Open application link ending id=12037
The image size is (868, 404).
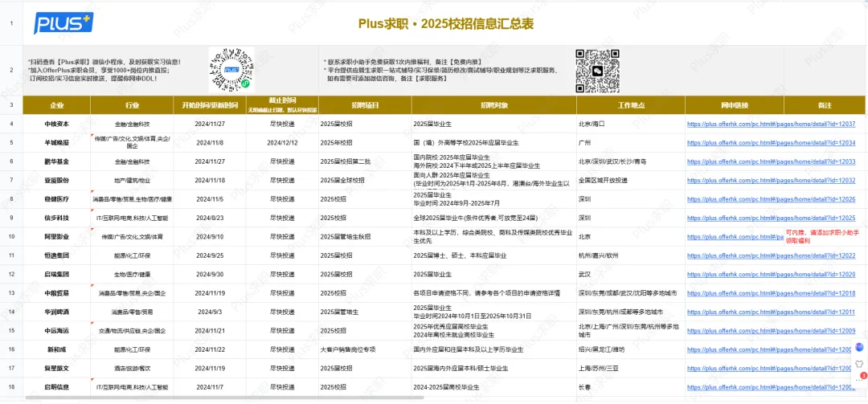[x=771, y=124]
